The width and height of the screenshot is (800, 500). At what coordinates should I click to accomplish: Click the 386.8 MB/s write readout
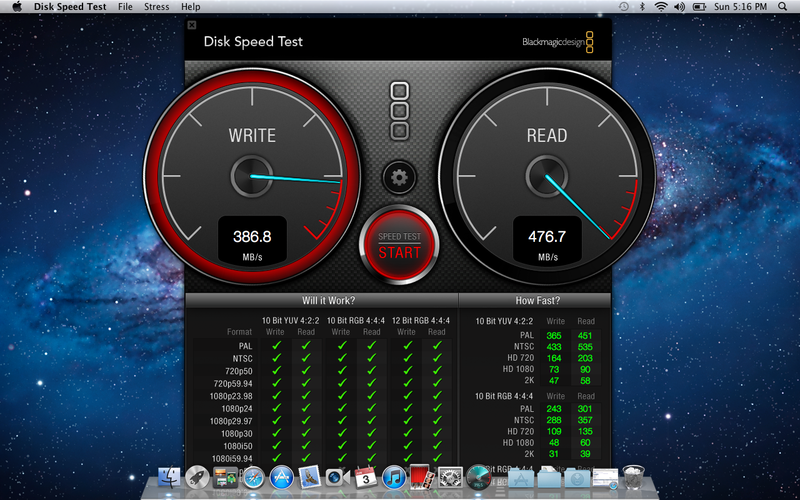click(252, 240)
